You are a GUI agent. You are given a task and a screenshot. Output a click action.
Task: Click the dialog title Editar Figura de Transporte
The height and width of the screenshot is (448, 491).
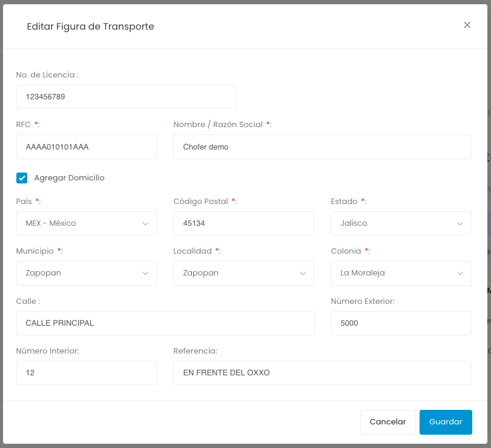click(x=90, y=26)
